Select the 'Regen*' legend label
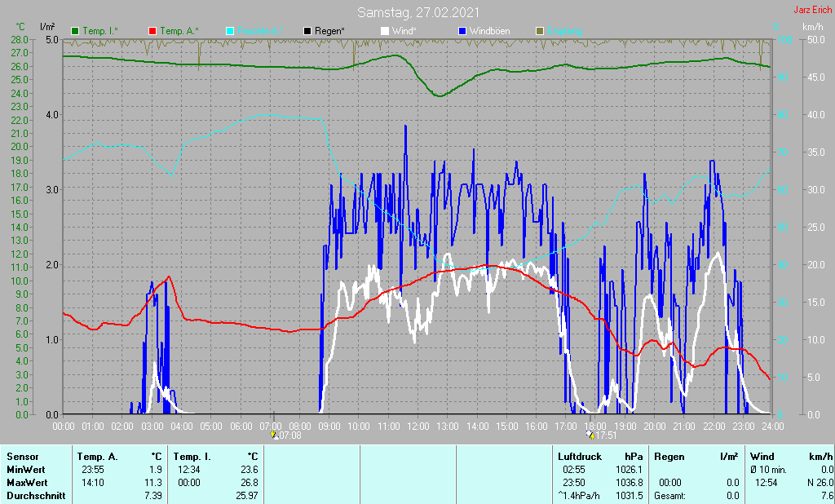 click(329, 31)
